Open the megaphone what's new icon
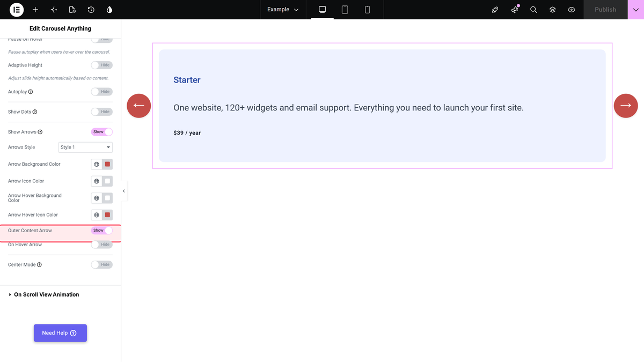644x362 pixels. click(515, 10)
